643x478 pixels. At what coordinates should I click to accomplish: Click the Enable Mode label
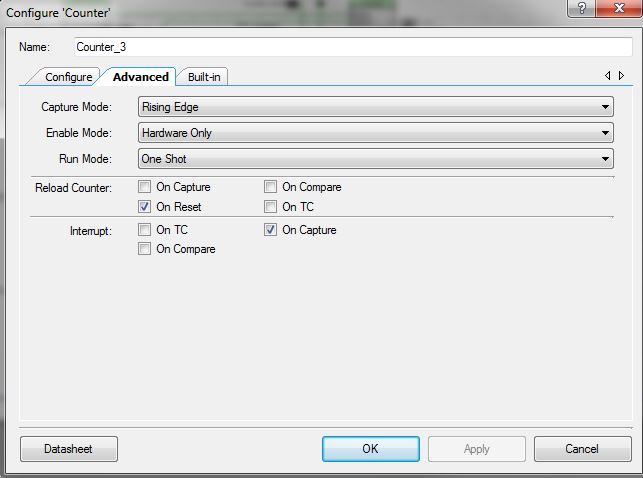pyautogui.click(x=79, y=133)
